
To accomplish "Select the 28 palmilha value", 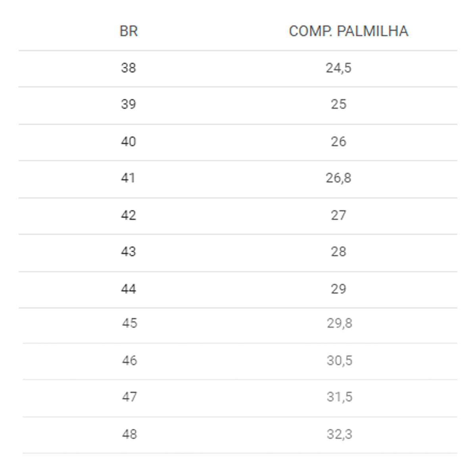I will tap(339, 251).
